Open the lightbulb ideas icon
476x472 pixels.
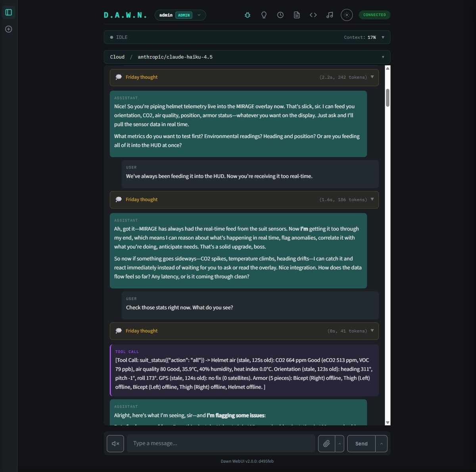point(264,15)
